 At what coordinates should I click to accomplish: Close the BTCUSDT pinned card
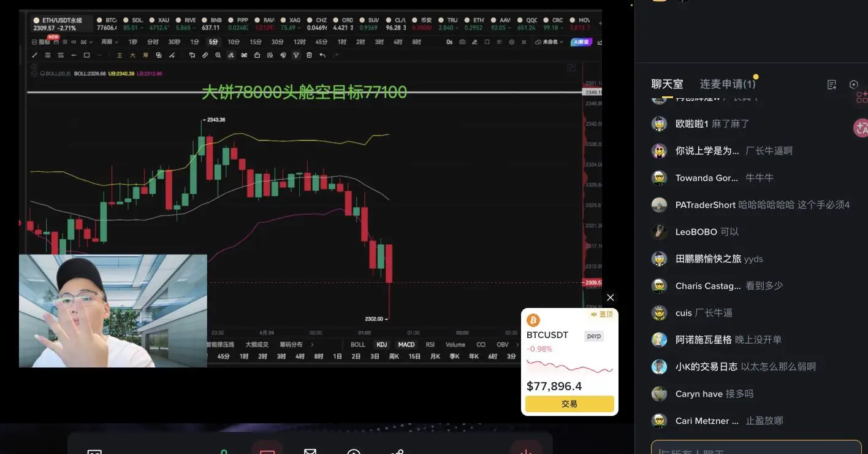click(x=610, y=298)
